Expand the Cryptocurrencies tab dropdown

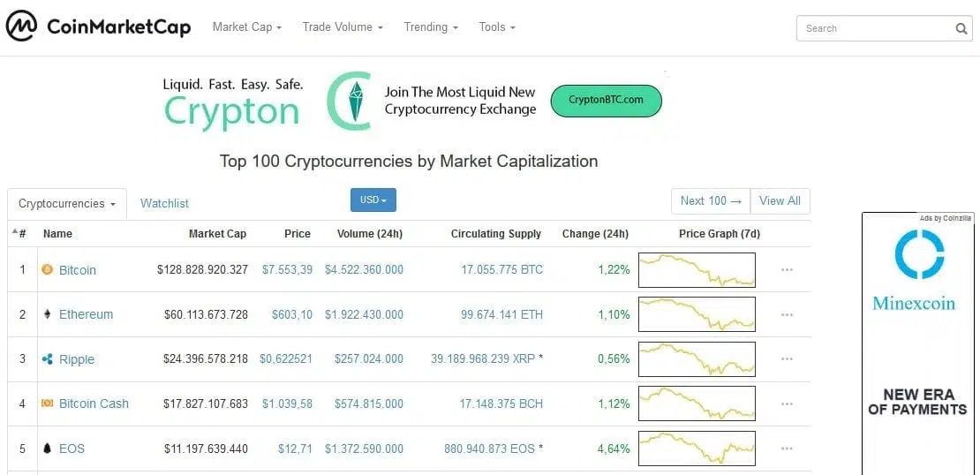(67, 204)
